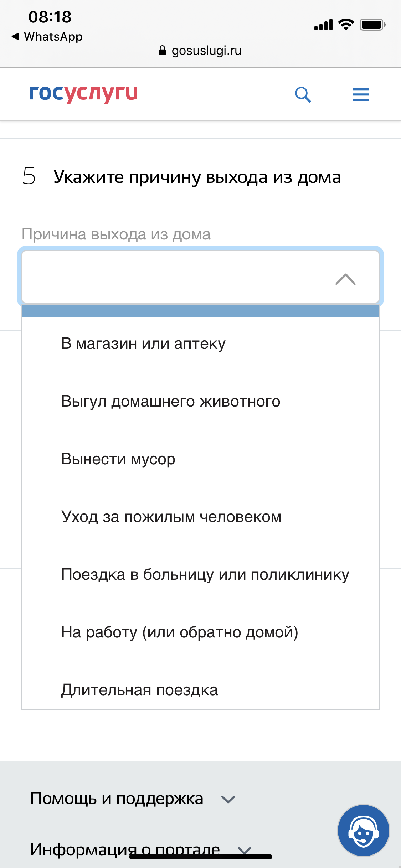Select "На работу (или обратно домой)"
Image resolution: width=401 pixels, height=868 pixels.
[x=179, y=632]
